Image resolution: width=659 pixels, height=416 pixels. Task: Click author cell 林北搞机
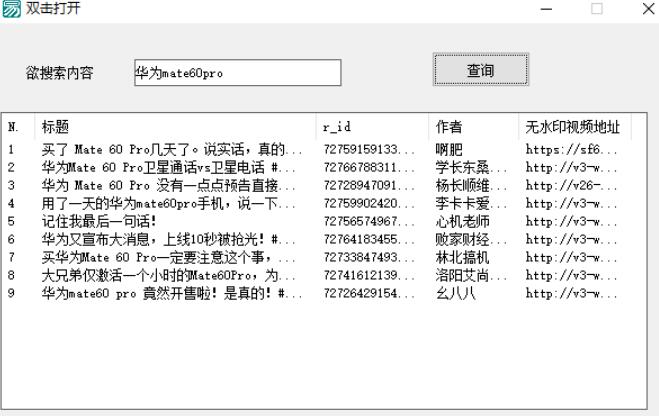pyautogui.click(x=462, y=257)
